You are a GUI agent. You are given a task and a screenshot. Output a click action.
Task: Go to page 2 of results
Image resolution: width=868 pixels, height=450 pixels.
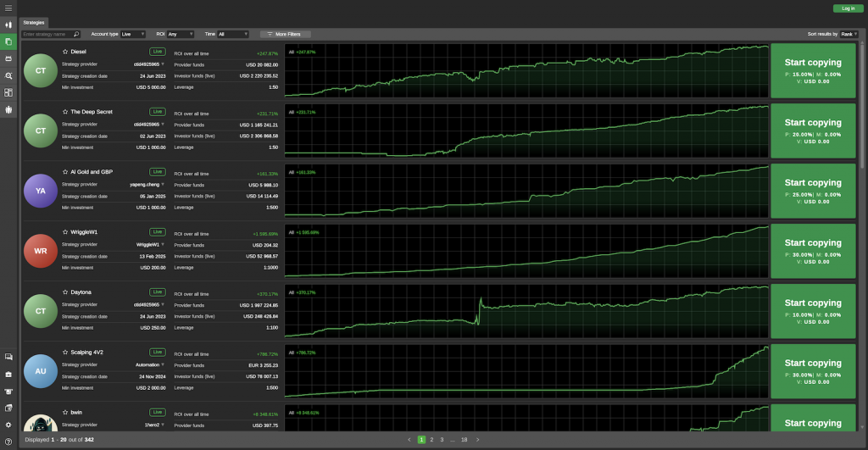431,440
